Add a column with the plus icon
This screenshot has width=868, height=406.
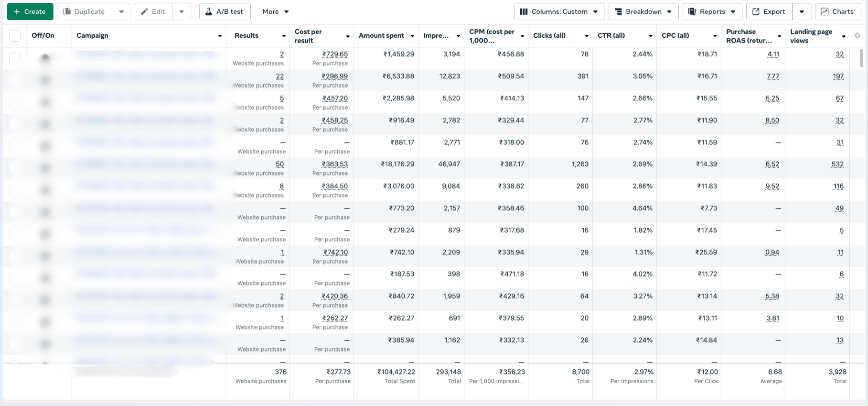857,36
